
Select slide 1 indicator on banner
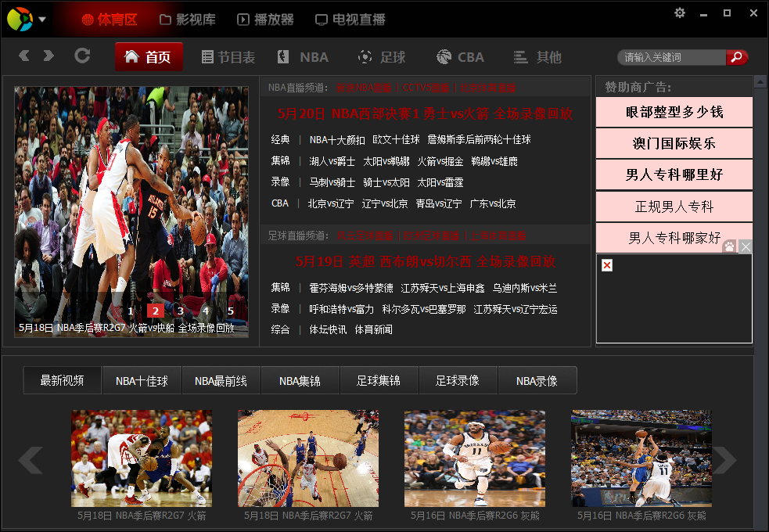pyautogui.click(x=131, y=311)
